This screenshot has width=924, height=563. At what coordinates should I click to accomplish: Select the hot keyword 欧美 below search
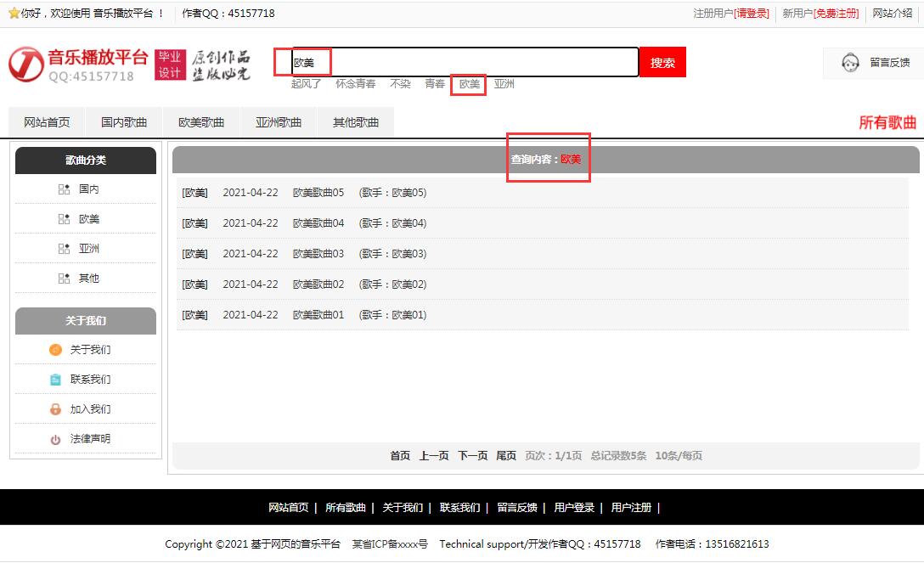click(x=470, y=83)
